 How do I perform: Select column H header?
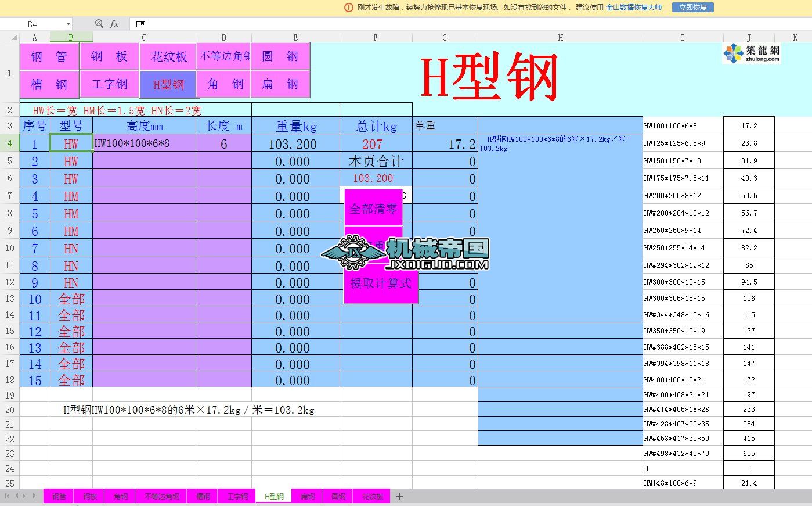(560, 38)
